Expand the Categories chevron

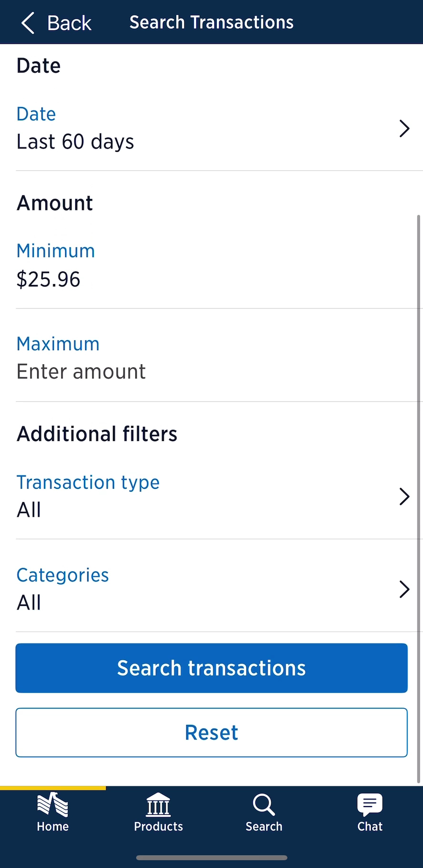pos(404,589)
